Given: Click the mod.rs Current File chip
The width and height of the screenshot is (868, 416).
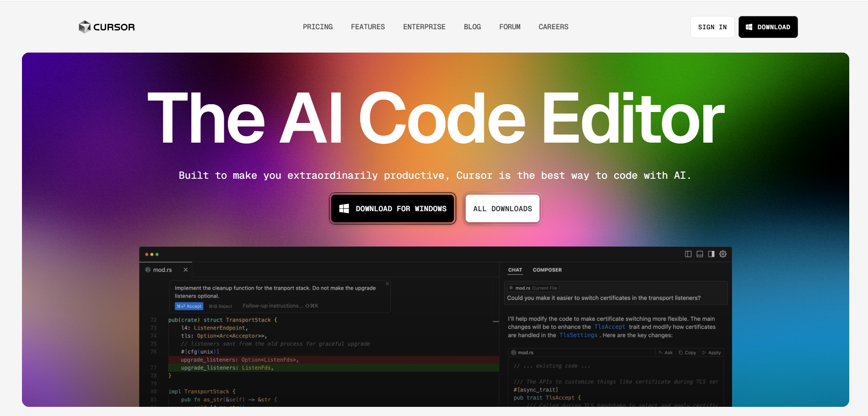Looking at the screenshot, I should (x=533, y=288).
